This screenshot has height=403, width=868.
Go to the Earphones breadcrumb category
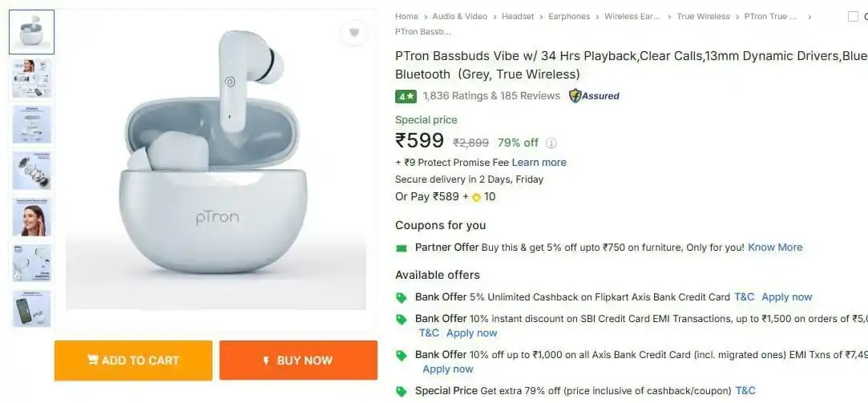point(569,17)
